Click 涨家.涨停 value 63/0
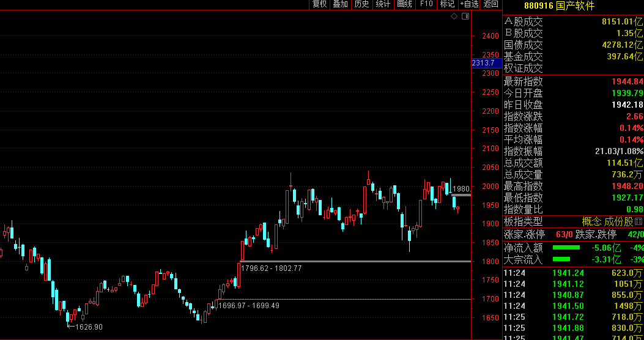This screenshot has height=340, width=644. pyautogui.click(x=564, y=235)
